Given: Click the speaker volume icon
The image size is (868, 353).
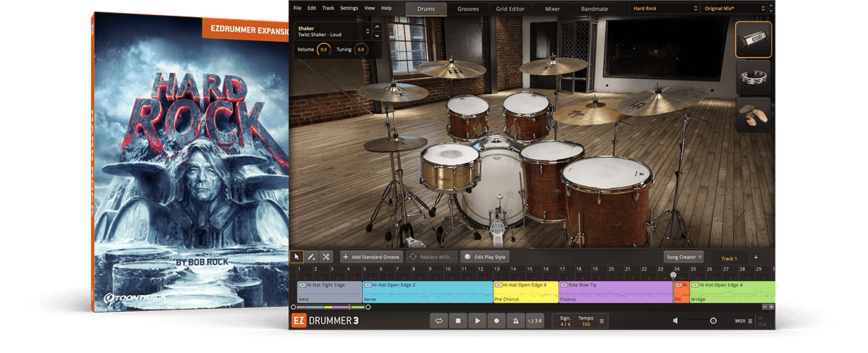Looking at the screenshot, I should (x=676, y=320).
